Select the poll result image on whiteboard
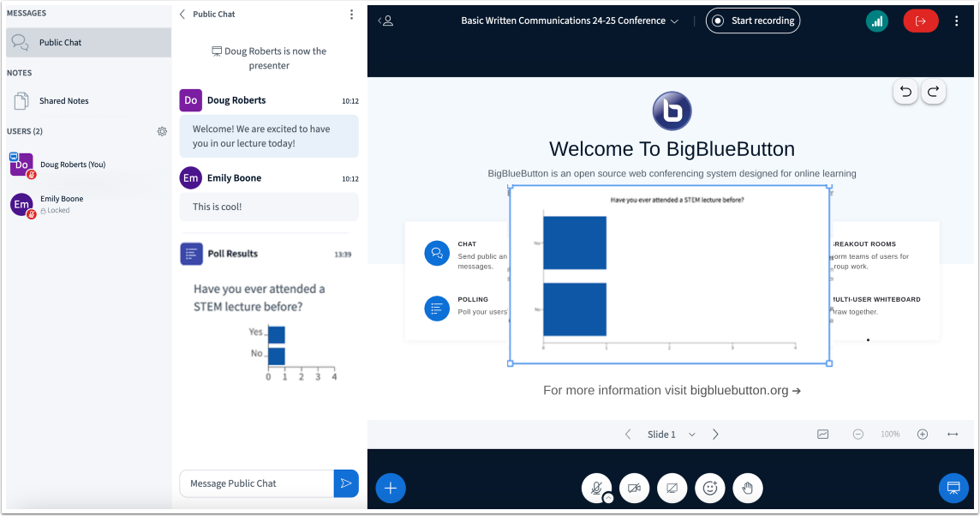This screenshot has width=980, height=516. [x=670, y=274]
